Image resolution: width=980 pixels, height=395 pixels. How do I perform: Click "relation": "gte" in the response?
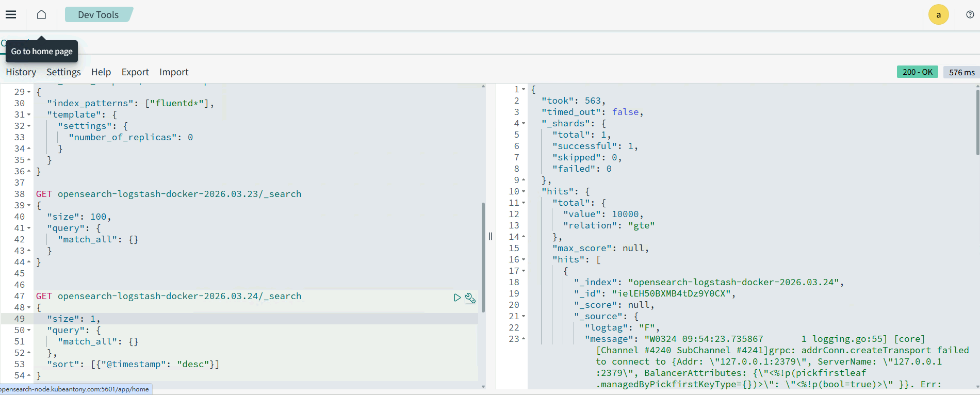pos(609,225)
